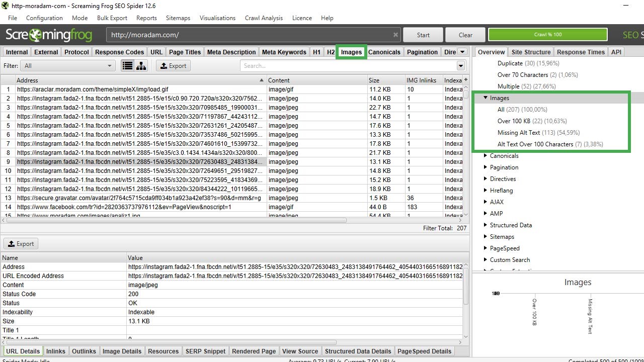This screenshot has width=644, height=362.
Task: Sort by the Size column header
Action: point(385,80)
